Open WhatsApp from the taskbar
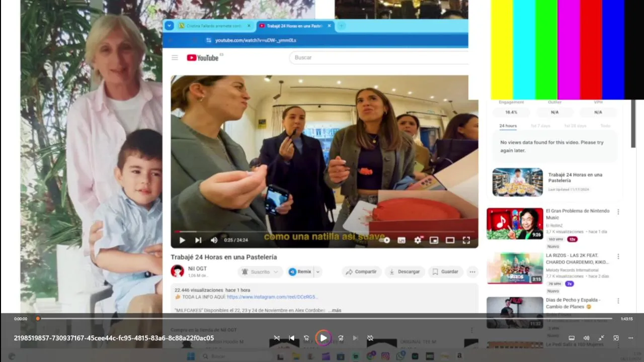Viewport: 644px width, 362px height. click(x=400, y=356)
